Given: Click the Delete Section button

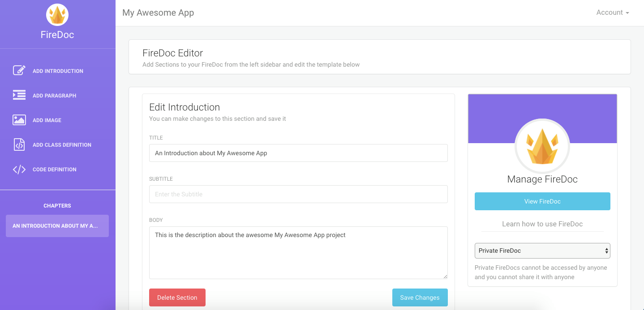Looking at the screenshot, I should [x=177, y=297].
